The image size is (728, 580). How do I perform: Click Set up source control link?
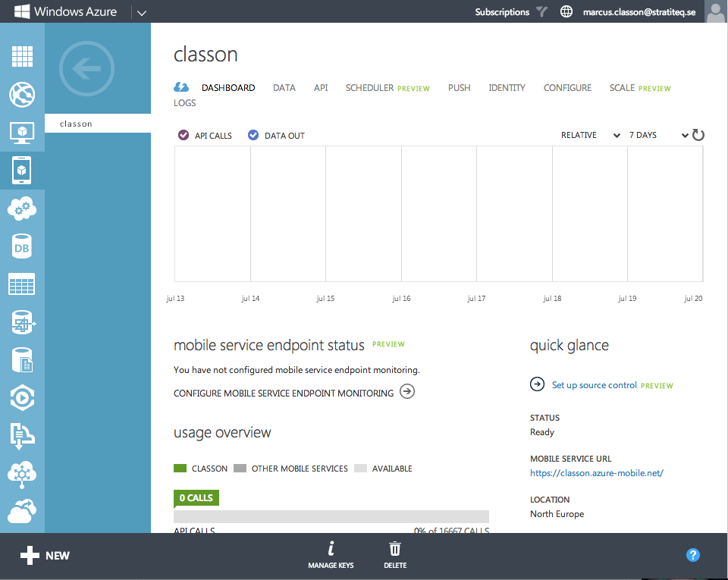tap(594, 385)
